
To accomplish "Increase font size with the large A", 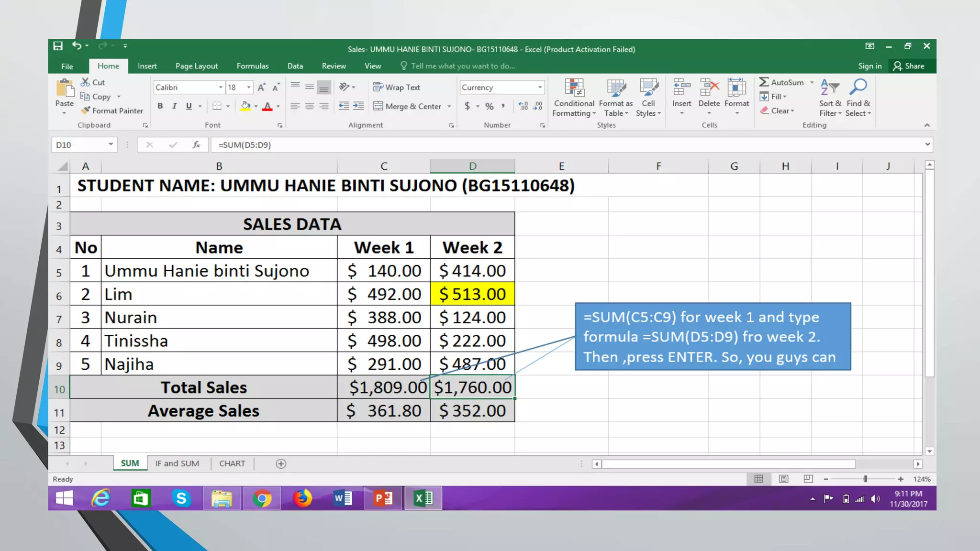I will (261, 87).
